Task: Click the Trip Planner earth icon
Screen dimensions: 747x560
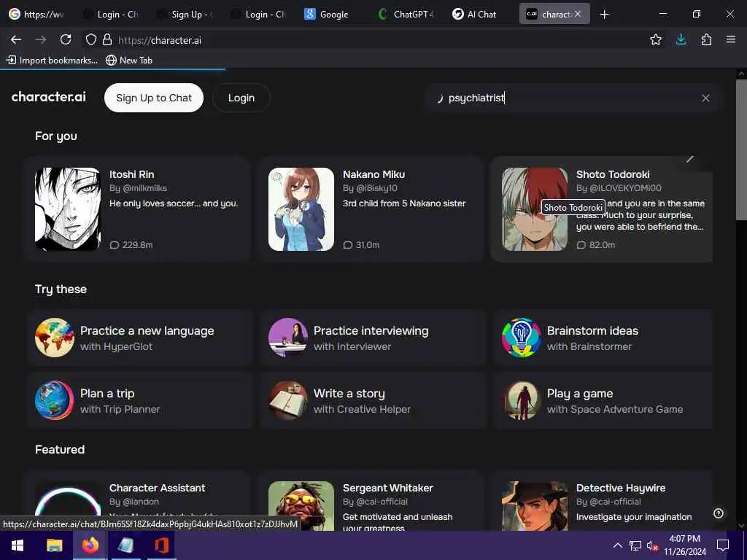Action: click(x=54, y=400)
